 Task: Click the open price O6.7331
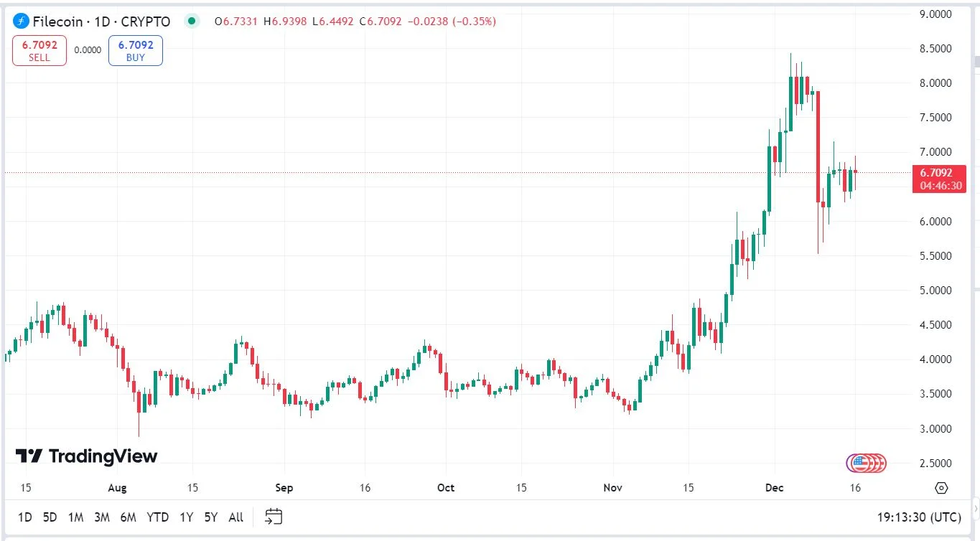coord(238,22)
